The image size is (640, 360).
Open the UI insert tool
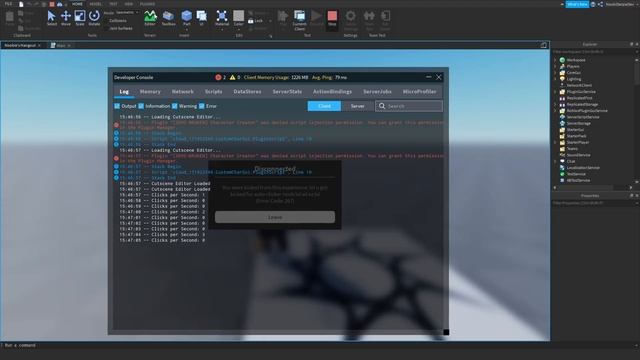click(x=202, y=18)
